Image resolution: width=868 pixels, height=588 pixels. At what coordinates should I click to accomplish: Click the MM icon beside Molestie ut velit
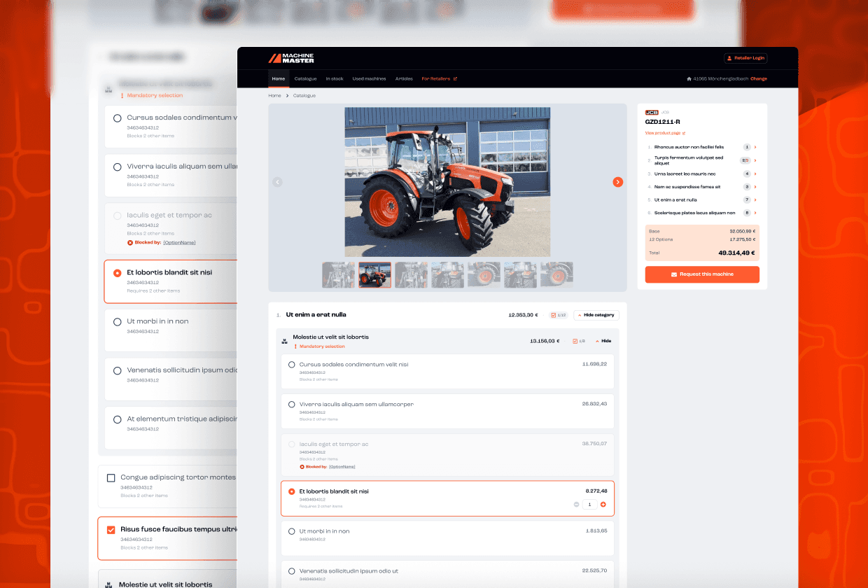click(285, 341)
